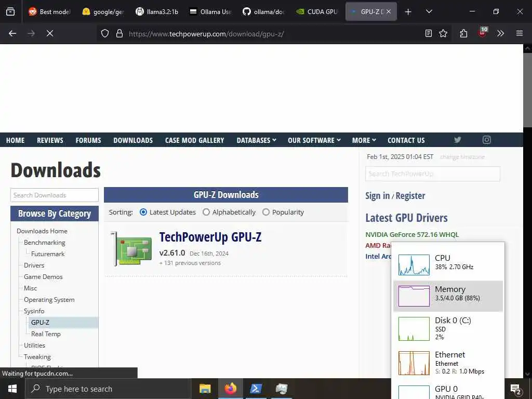Select Latest Updates sorting radio
The image size is (532, 399).
143,212
